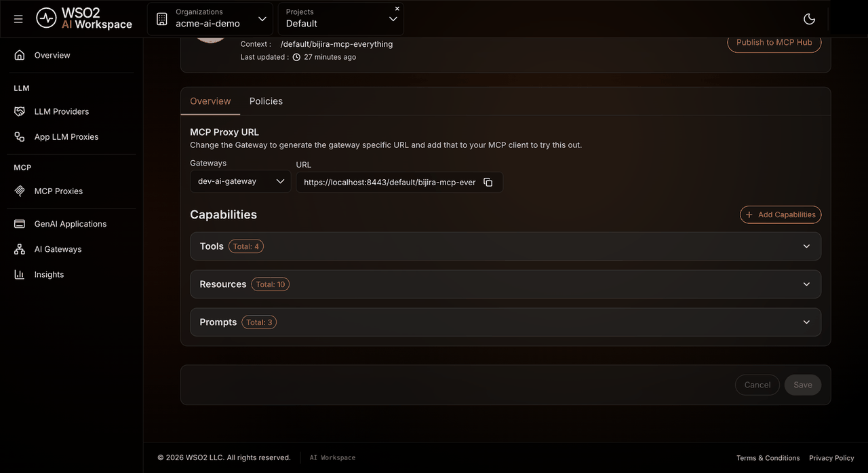
Task: Open the Organizations acme-ai-demo dropdown
Action: click(210, 19)
